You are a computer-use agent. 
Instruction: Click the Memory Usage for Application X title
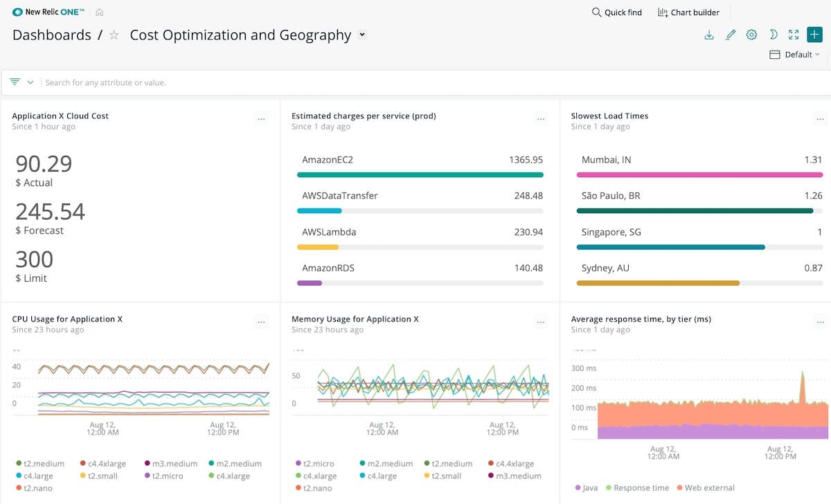point(355,319)
